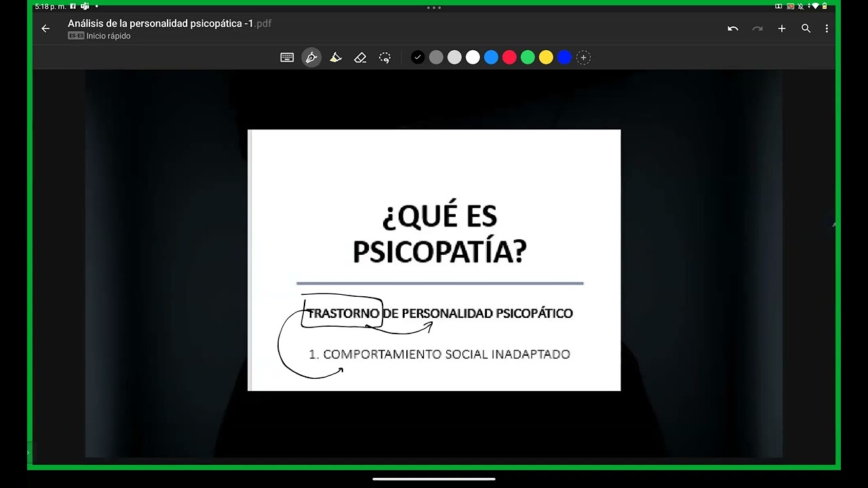Open search in the document
The height and width of the screenshot is (488, 868).
tap(806, 28)
